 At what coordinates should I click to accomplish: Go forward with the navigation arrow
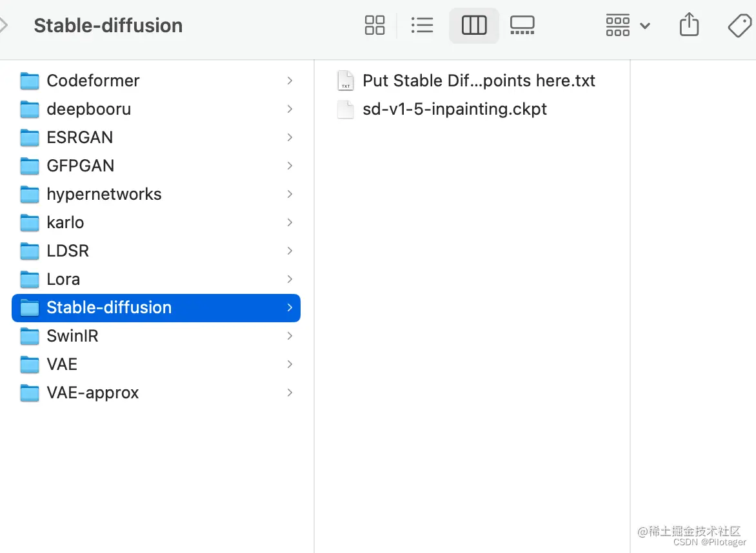4,25
